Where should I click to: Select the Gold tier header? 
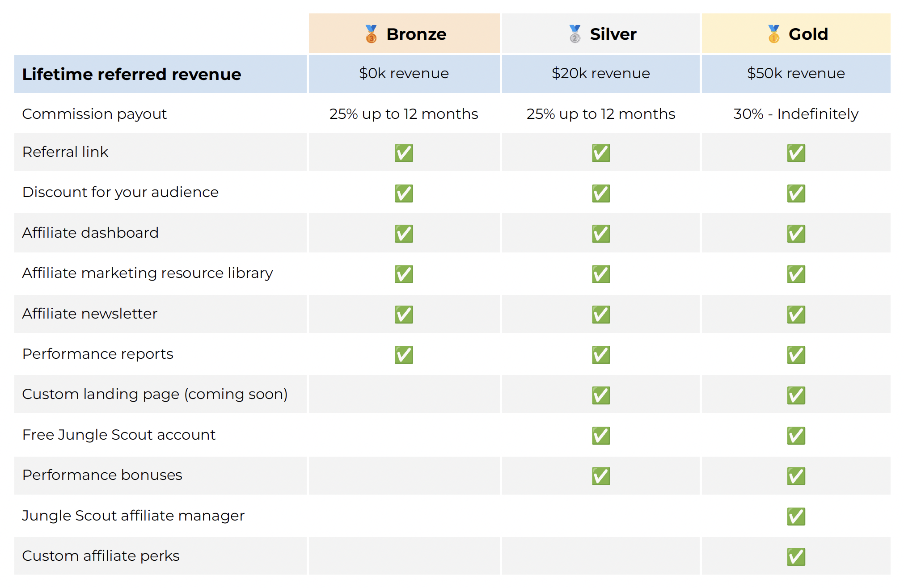[796, 33]
